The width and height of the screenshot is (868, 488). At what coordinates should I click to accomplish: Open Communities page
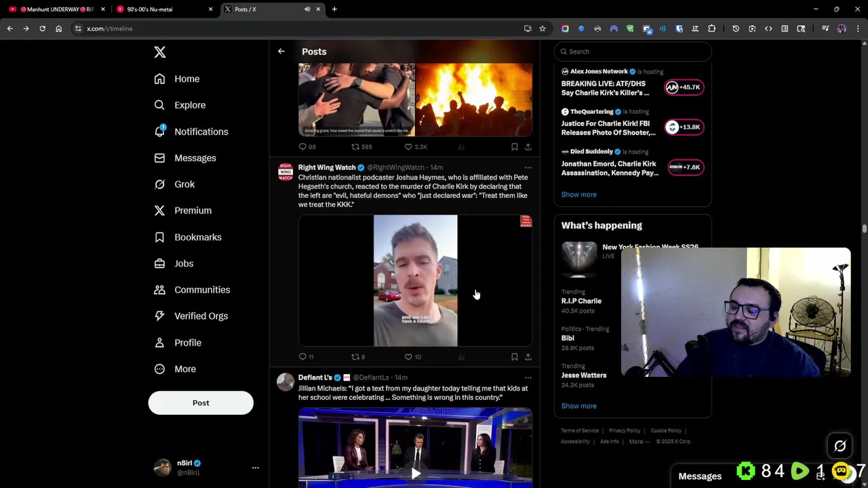pyautogui.click(x=192, y=290)
